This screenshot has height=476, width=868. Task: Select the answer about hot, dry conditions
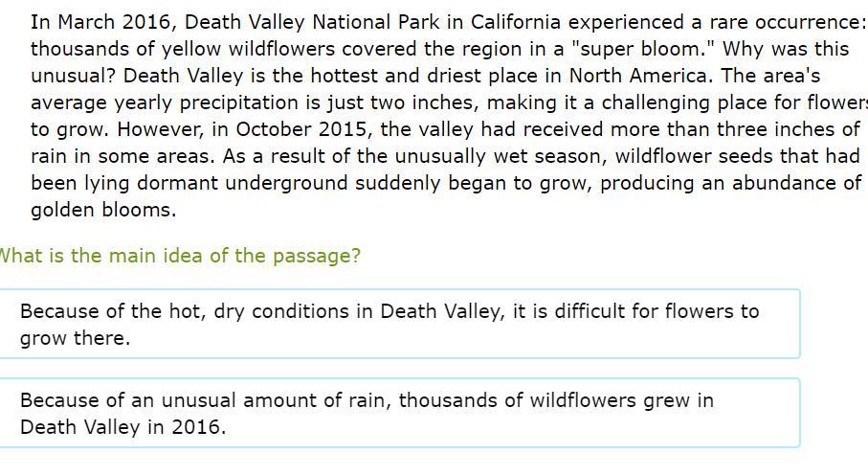(398, 324)
